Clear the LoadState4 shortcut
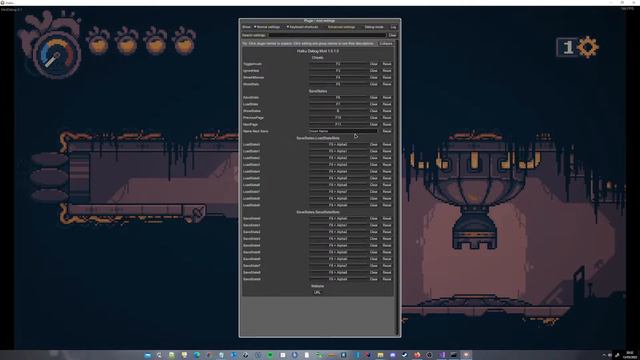 373,171
